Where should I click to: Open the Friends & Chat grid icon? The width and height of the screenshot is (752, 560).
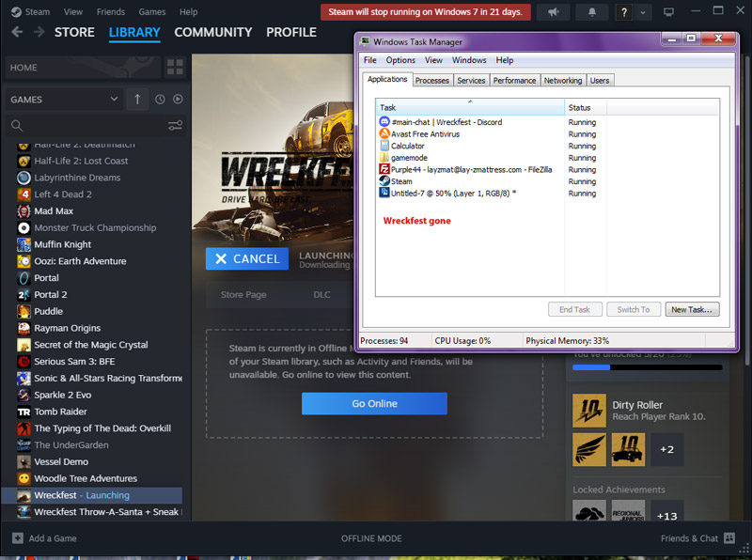coord(729,538)
